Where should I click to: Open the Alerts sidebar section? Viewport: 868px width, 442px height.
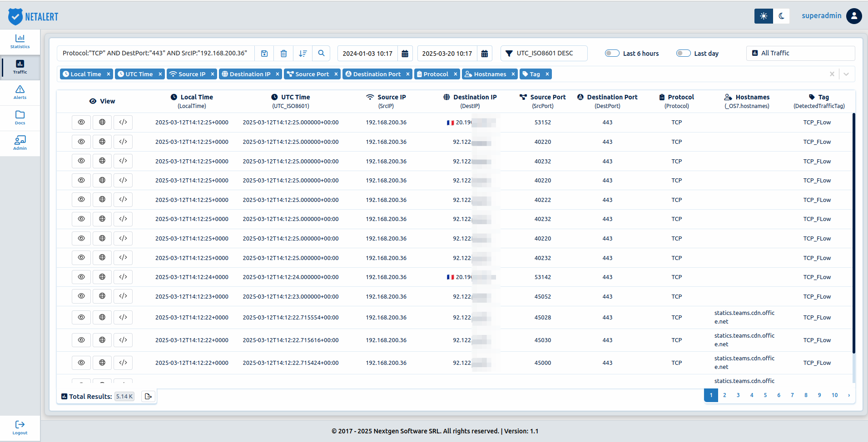pyautogui.click(x=20, y=93)
